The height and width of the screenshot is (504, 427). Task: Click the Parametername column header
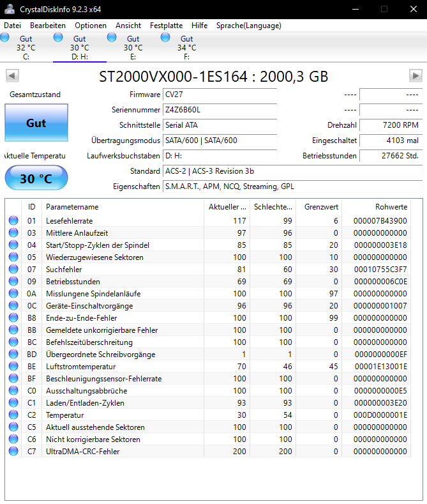tap(123, 207)
